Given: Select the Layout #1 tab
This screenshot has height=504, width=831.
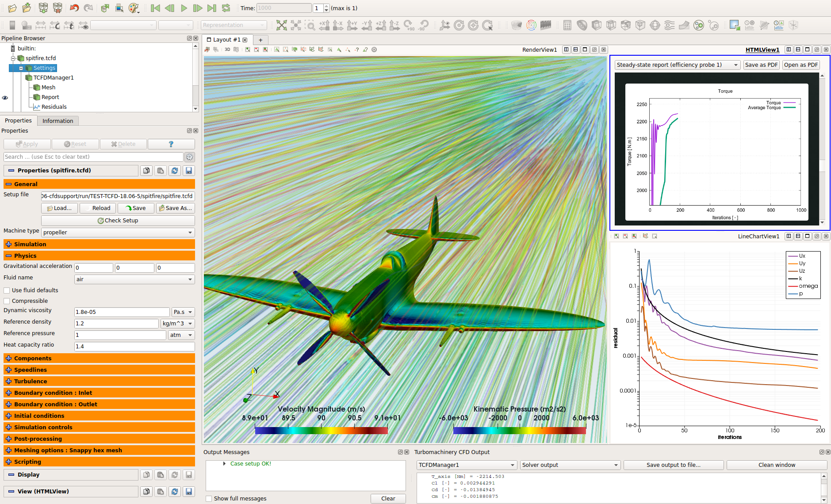Looking at the screenshot, I should (x=226, y=40).
